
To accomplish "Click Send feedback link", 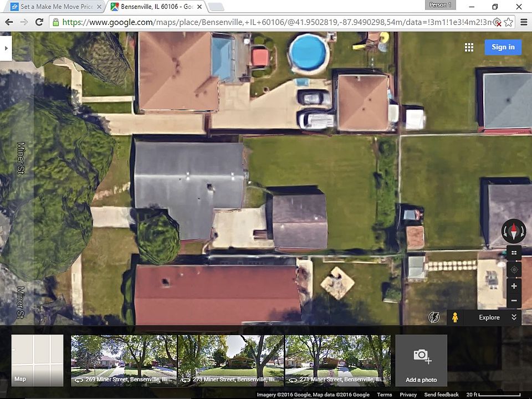I will 442,395.
